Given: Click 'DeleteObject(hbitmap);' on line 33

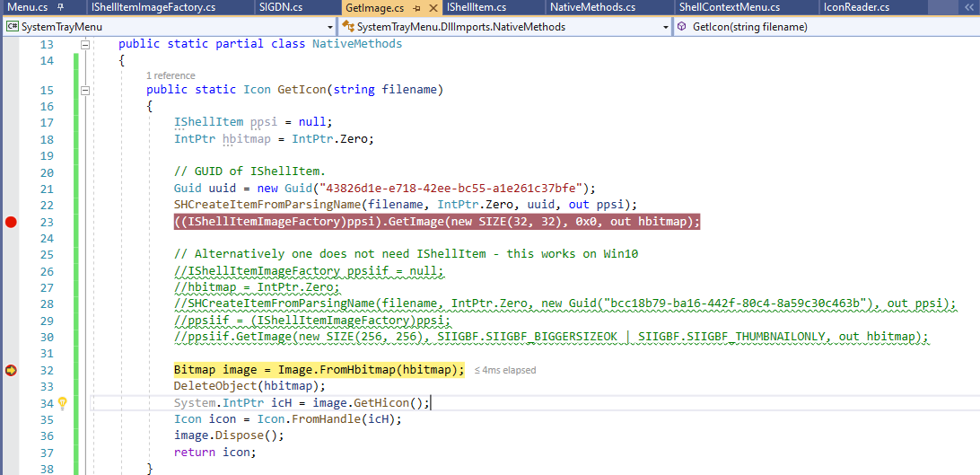Looking at the screenshot, I should [250, 386].
